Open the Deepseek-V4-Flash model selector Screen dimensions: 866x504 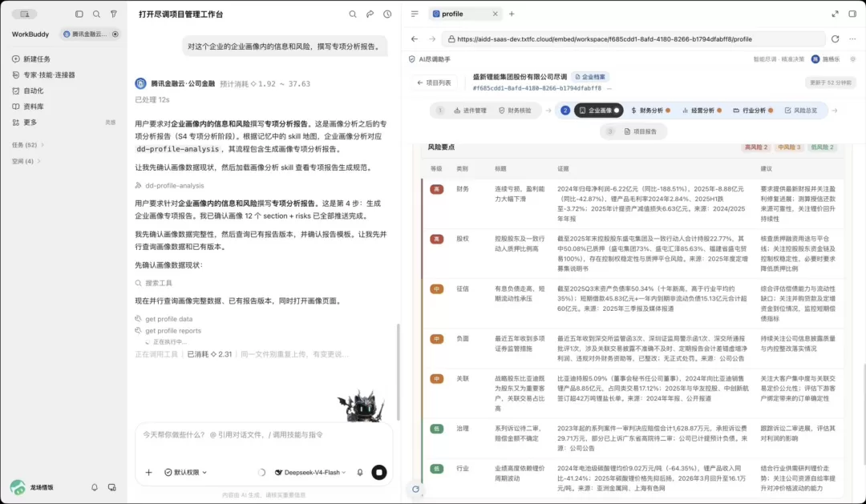click(310, 473)
